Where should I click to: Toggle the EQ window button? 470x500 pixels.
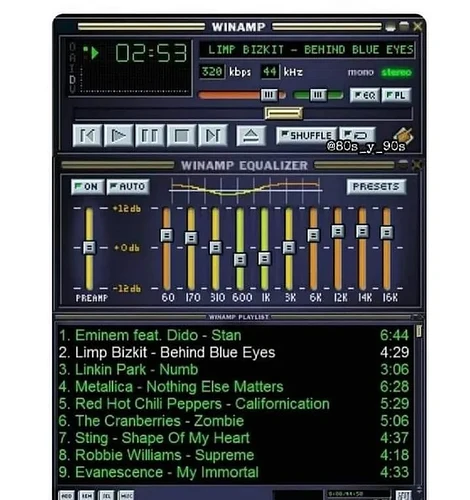(364, 95)
